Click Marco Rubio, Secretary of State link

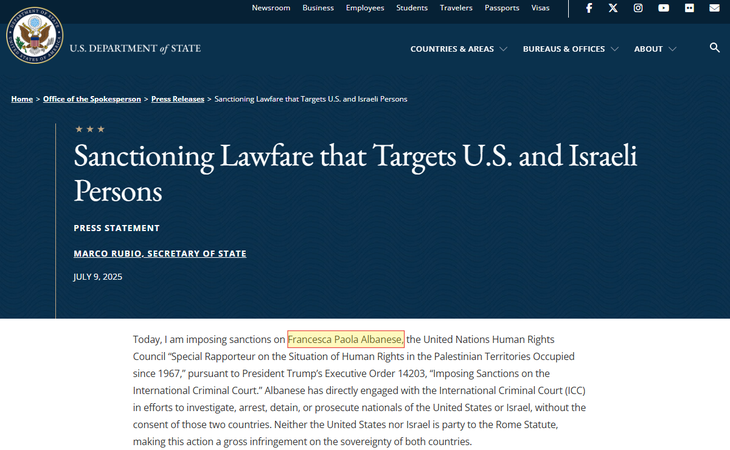[x=160, y=254]
